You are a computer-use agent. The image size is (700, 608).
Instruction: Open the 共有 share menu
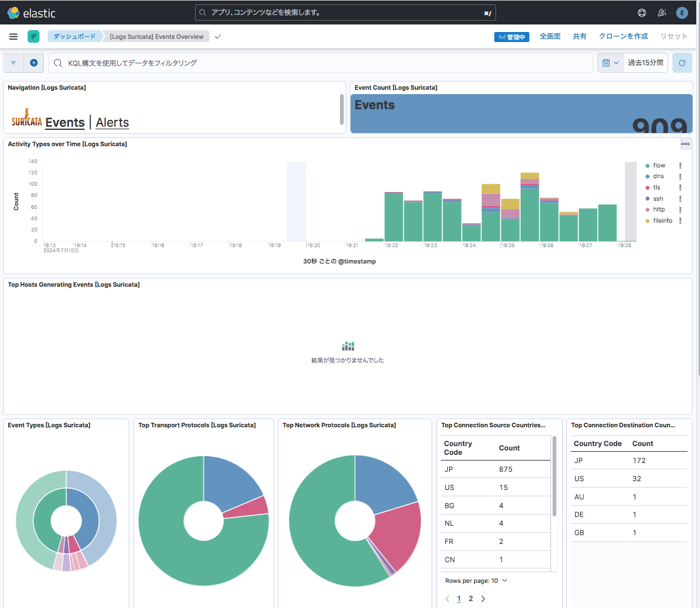click(580, 36)
